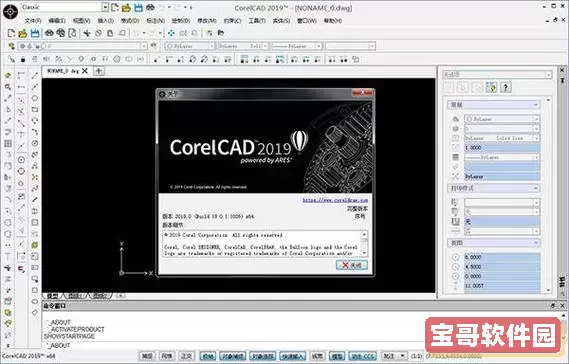Viewport: 569px width, 364px height.
Task: Click the quick select icon in Properties panel
Action: pos(491,87)
